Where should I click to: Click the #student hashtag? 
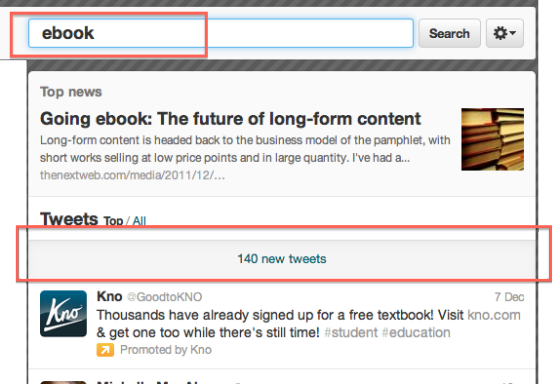(x=351, y=333)
